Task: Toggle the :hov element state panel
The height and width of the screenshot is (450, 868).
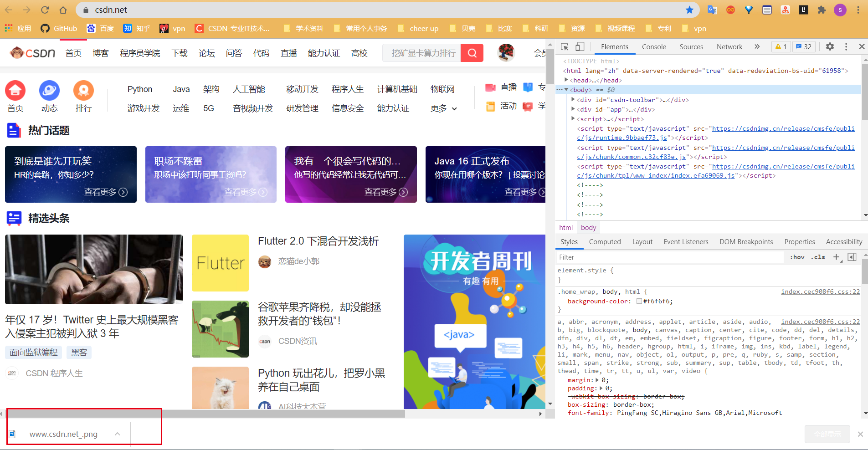Action: tap(797, 257)
